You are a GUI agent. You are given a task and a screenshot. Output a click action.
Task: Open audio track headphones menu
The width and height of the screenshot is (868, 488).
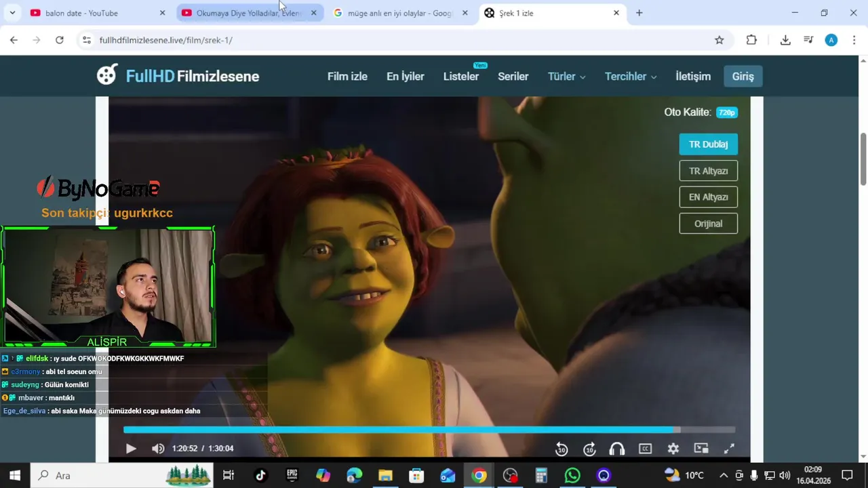click(x=617, y=449)
